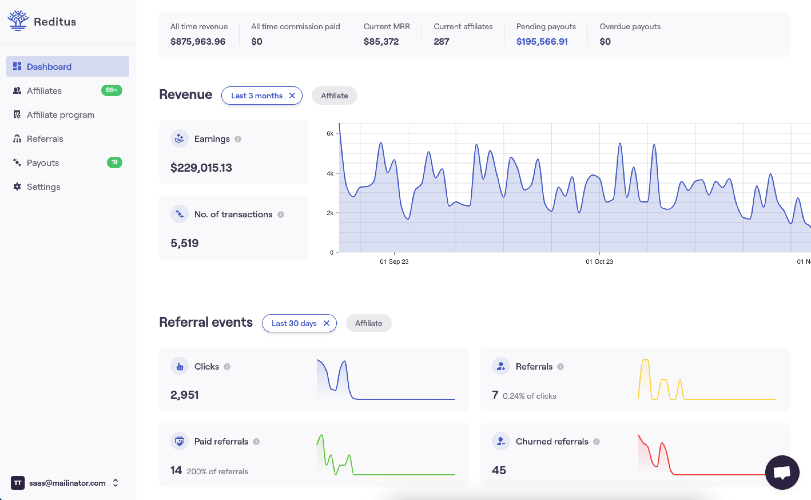Open the Referral events Affiliate filter
Screen dimensions: 811x500
(368, 323)
